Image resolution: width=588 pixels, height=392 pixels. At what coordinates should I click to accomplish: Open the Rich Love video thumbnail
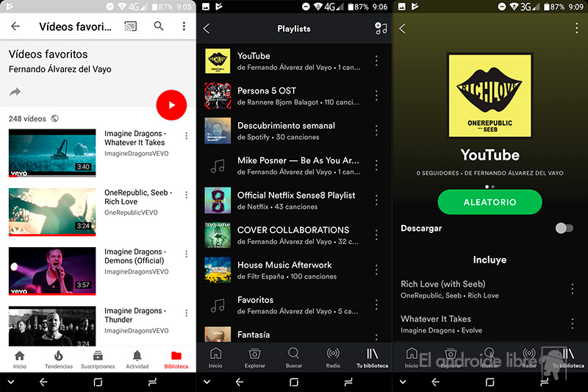click(x=52, y=212)
